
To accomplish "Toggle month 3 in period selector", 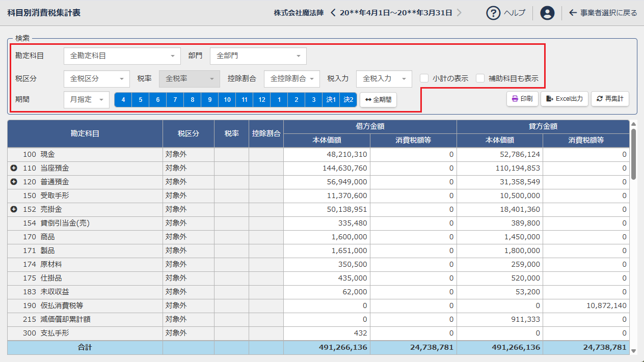I will tap(314, 100).
